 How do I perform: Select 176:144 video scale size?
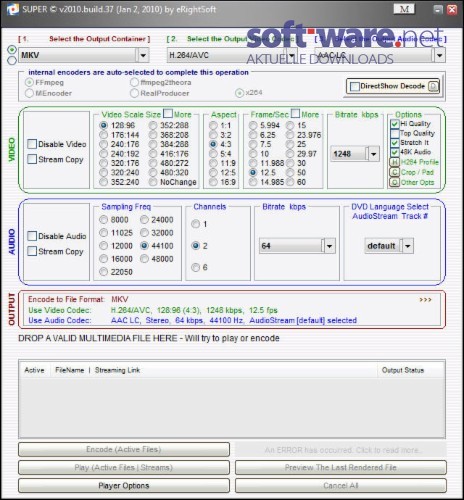[x=104, y=135]
